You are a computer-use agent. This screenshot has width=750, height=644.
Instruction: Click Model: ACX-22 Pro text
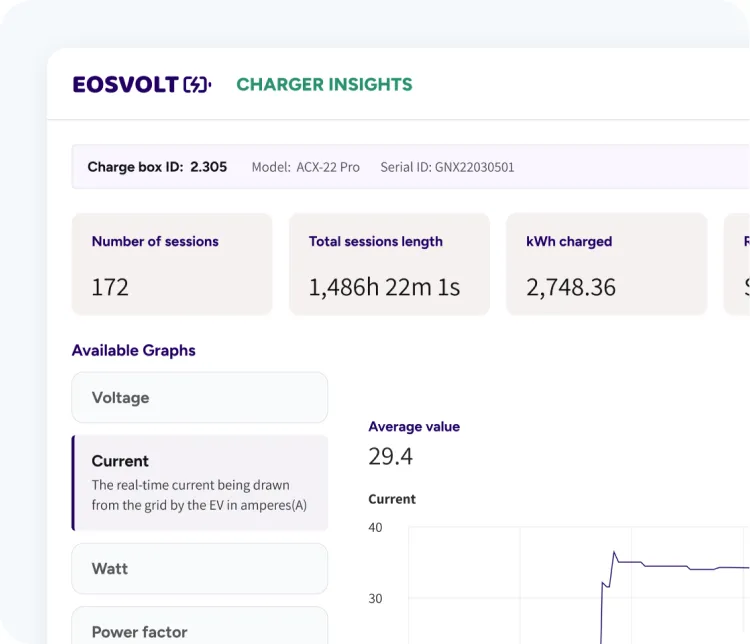(x=306, y=167)
